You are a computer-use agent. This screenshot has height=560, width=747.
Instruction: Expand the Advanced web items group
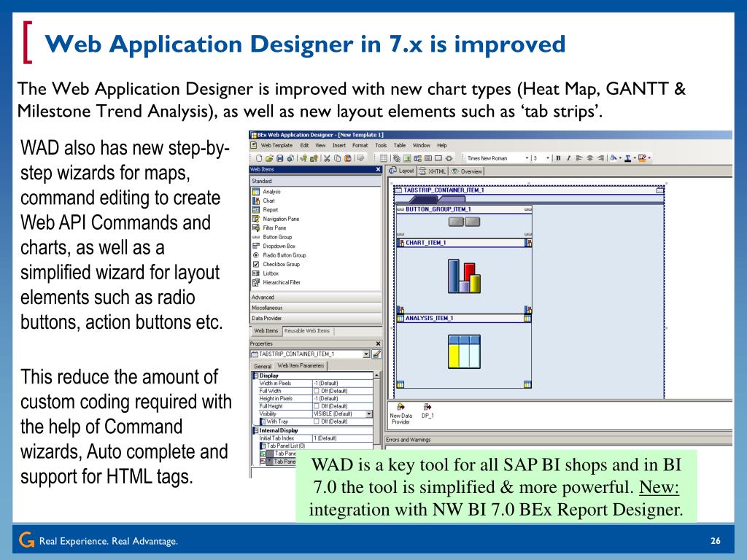click(x=315, y=297)
